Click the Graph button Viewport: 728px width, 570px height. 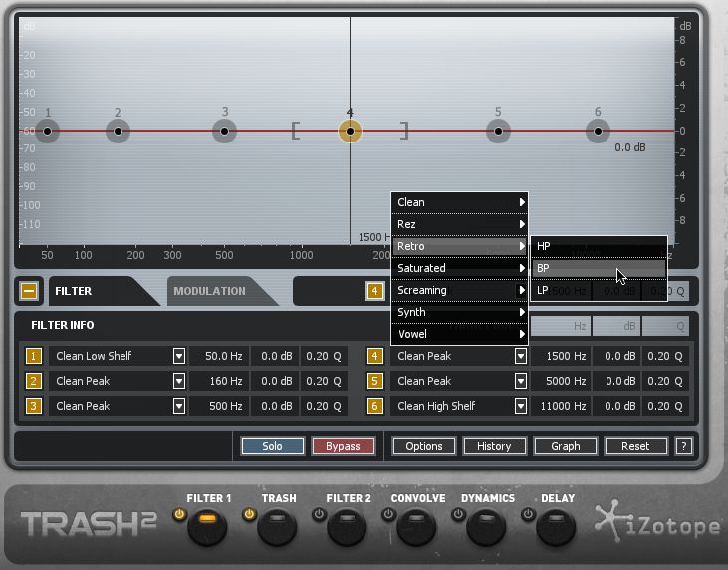565,446
